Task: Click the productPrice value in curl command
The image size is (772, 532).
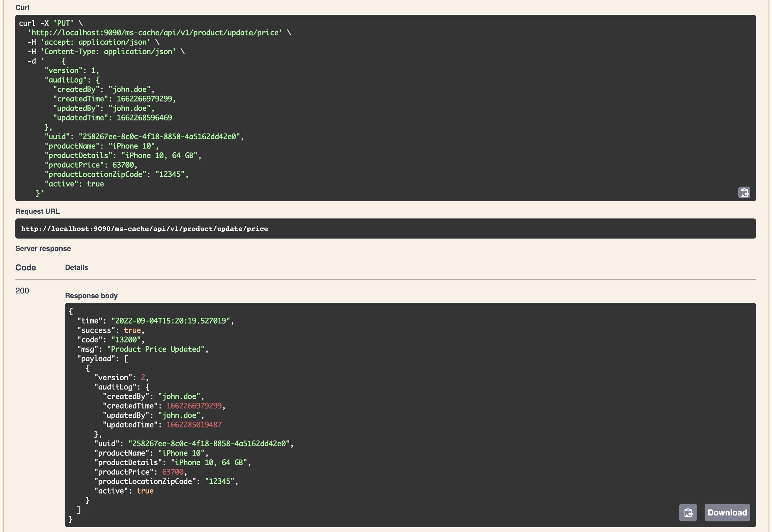Action: tap(123, 165)
